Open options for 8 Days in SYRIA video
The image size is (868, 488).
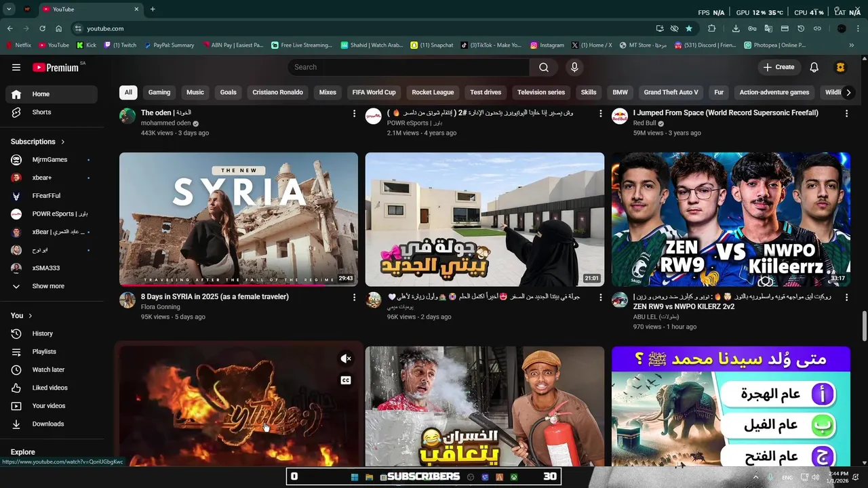point(354,297)
